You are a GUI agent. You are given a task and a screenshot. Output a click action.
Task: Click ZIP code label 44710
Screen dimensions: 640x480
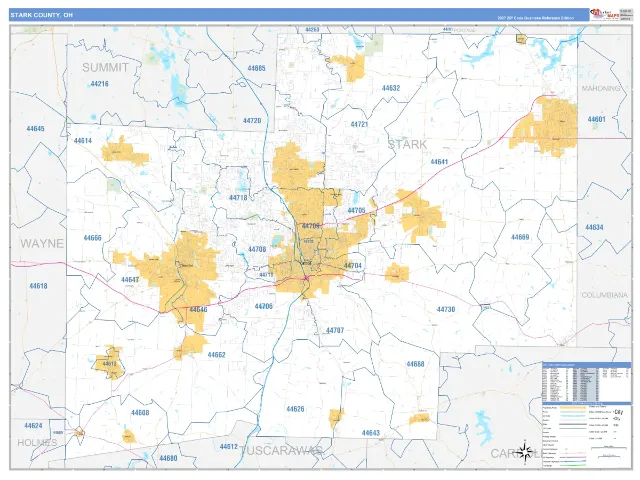click(x=266, y=275)
